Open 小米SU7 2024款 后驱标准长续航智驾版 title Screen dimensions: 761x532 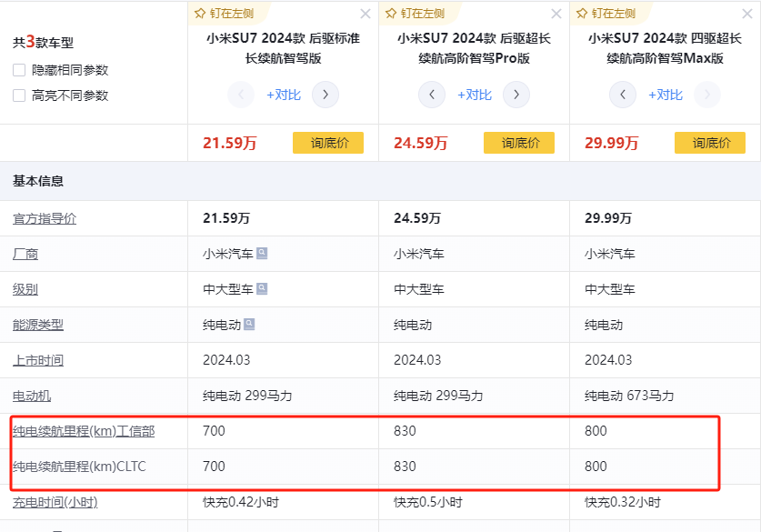coord(283,48)
